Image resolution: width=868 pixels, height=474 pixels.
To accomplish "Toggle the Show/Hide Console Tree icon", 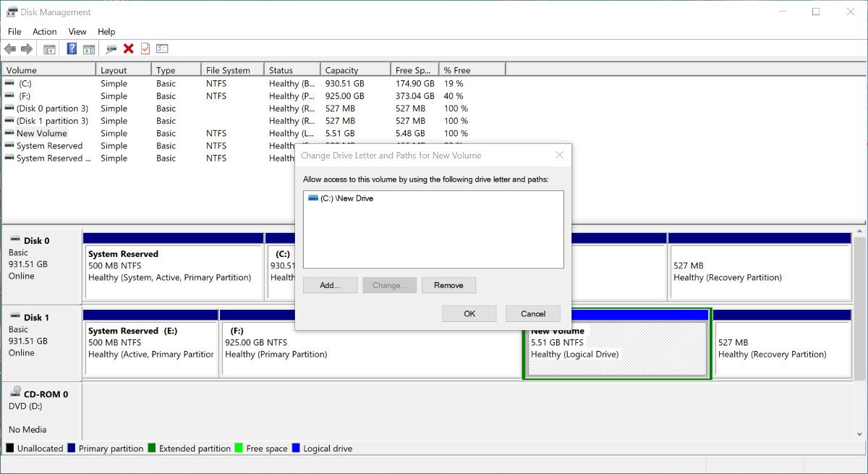I will [x=49, y=49].
